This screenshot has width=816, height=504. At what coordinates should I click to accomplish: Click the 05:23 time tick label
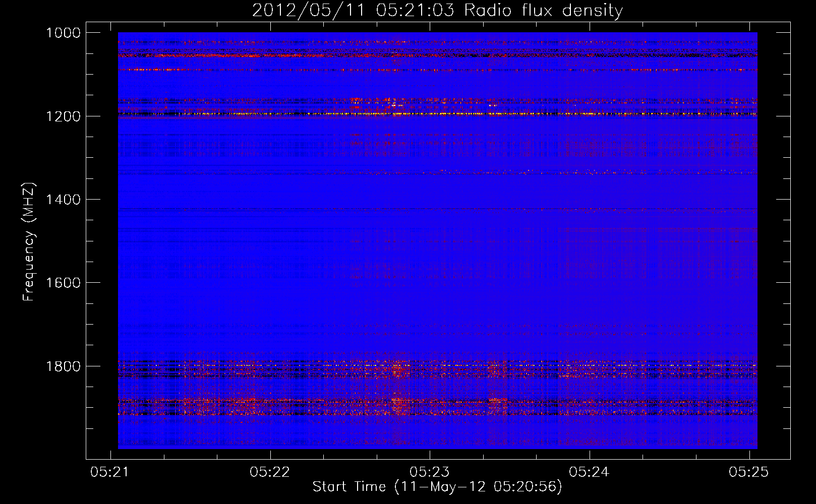[430, 472]
